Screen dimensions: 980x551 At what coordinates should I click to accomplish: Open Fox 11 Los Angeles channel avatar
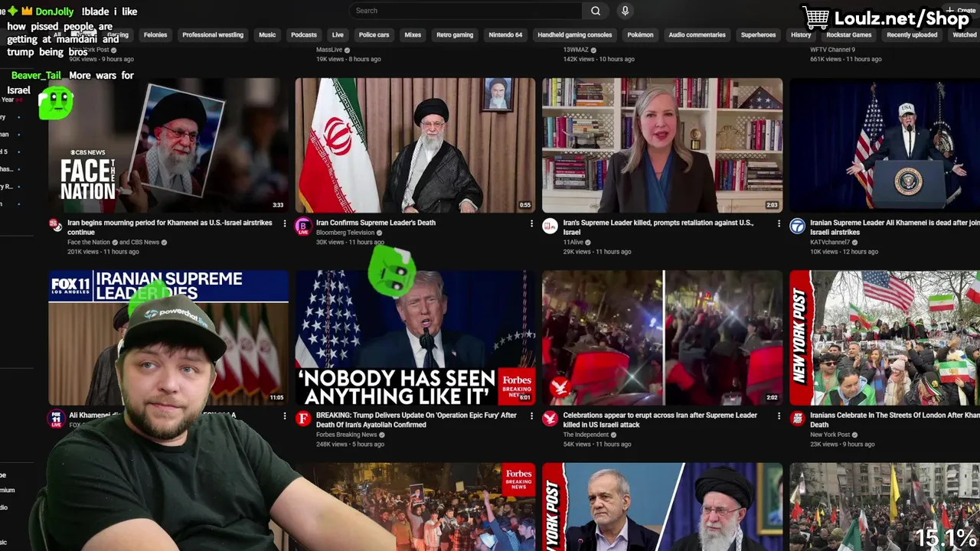click(x=55, y=419)
